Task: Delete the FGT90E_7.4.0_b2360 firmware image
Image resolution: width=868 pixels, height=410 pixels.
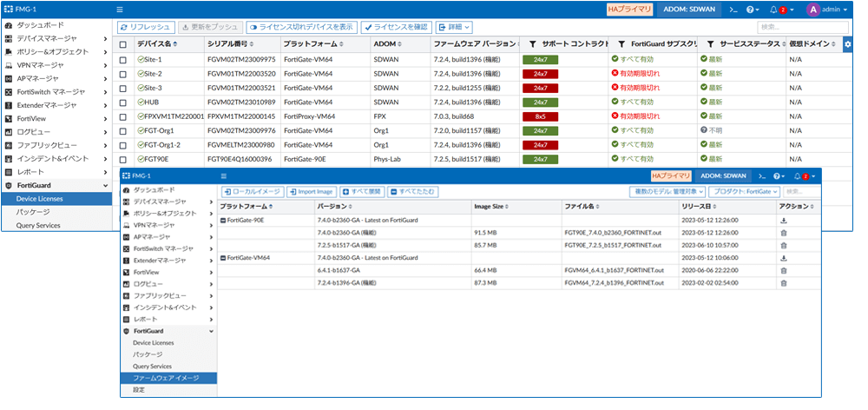Action: 783,233
